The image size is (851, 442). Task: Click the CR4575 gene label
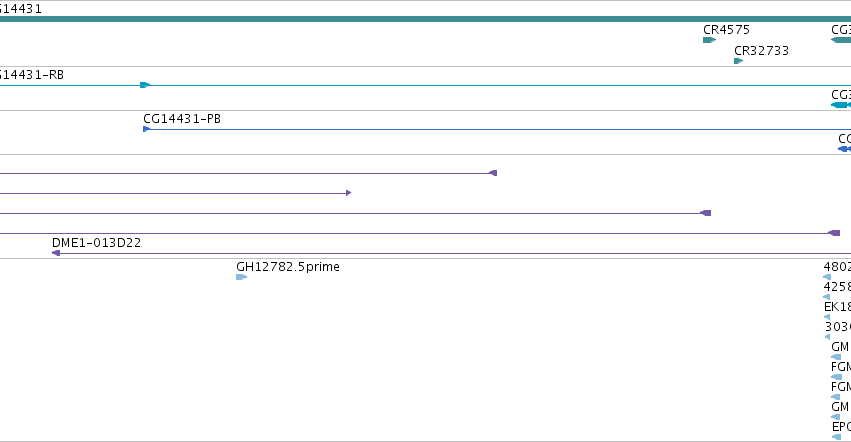click(x=726, y=30)
